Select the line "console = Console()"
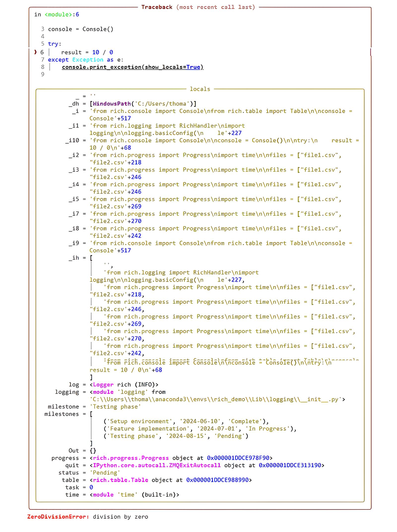This screenshot has height=532, width=397. 81,29
